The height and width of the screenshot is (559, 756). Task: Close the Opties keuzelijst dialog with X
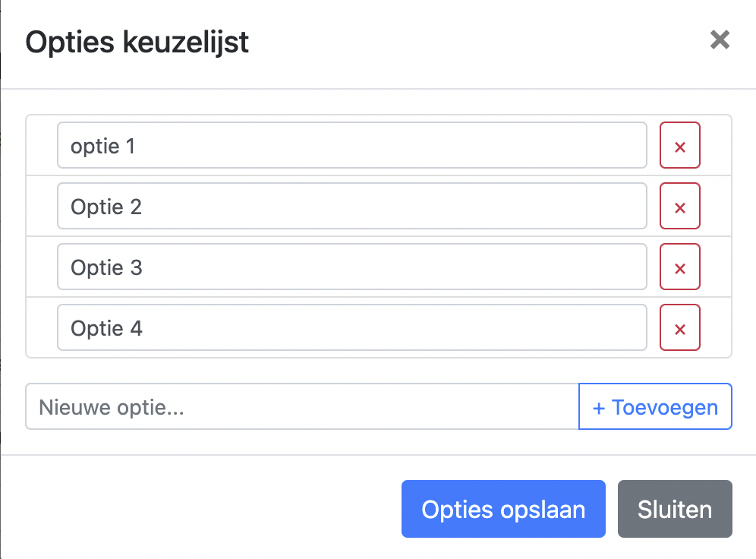pos(720,39)
